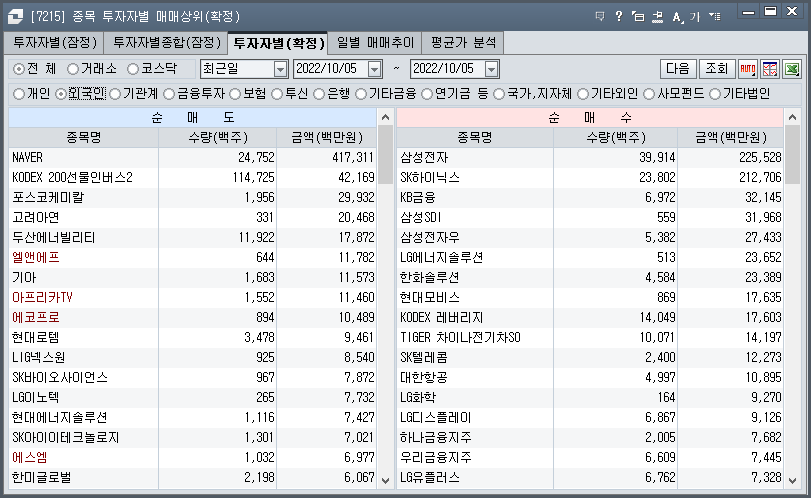Open the 일별 매매추이 tab
Image resolution: width=811 pixels, height=498 pixels.
[x=376, y=43]
